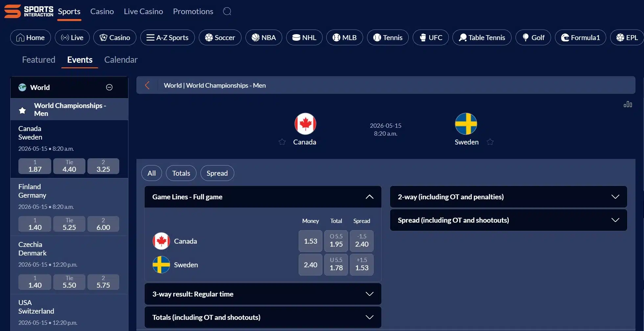
Task: Select Promotions in top navigation
Action: [x=193, y=11]
